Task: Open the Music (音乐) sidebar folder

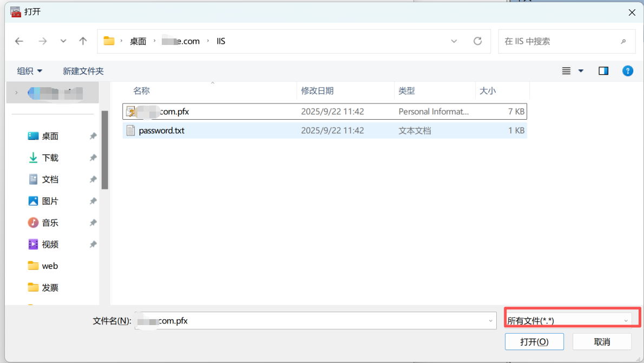Action: [50, 223]
